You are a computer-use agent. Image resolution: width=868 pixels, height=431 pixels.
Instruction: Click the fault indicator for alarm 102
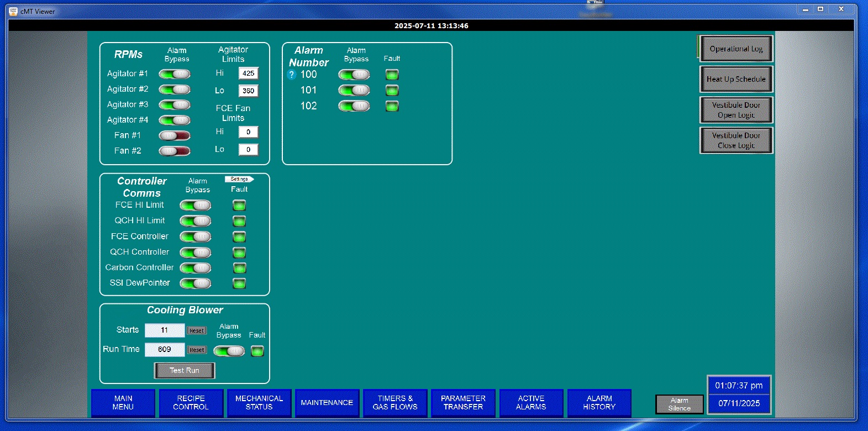click(392, 106)
